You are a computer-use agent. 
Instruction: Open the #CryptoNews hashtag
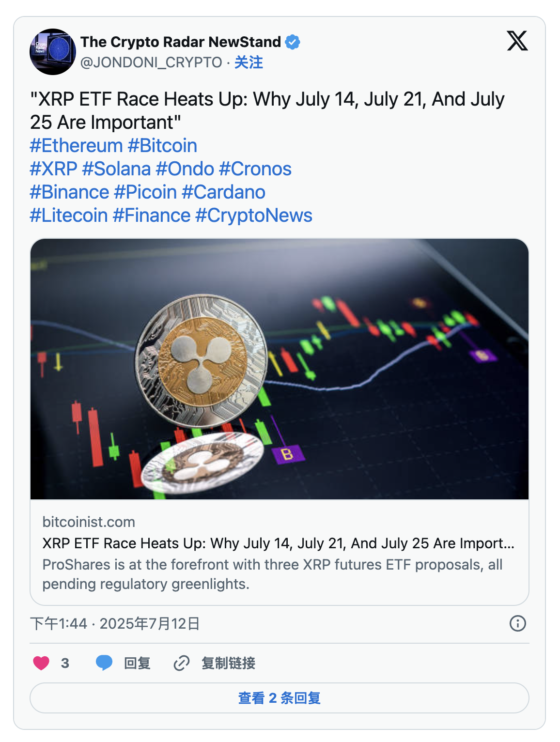pyautogui.click(x=254, y=216)
